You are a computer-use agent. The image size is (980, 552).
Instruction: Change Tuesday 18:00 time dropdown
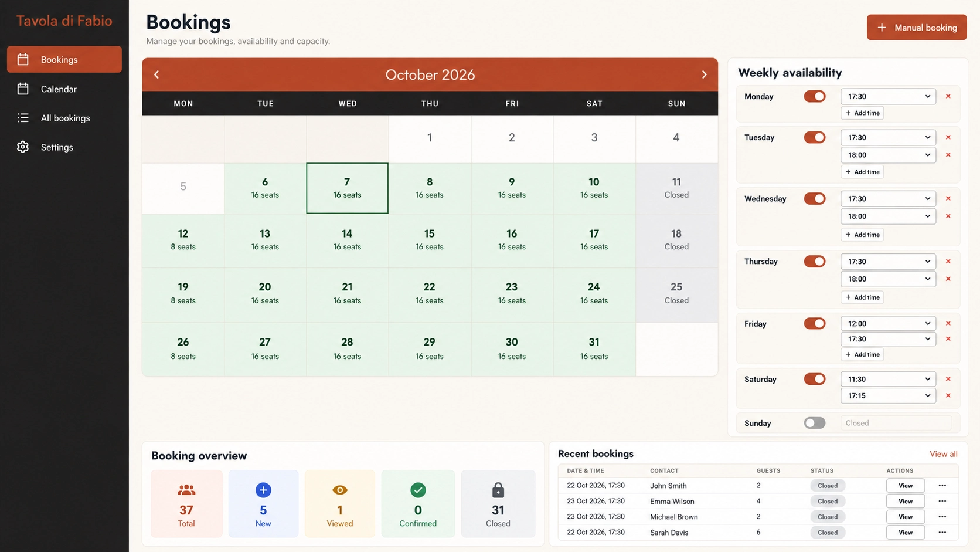click(x=888, y=155)
